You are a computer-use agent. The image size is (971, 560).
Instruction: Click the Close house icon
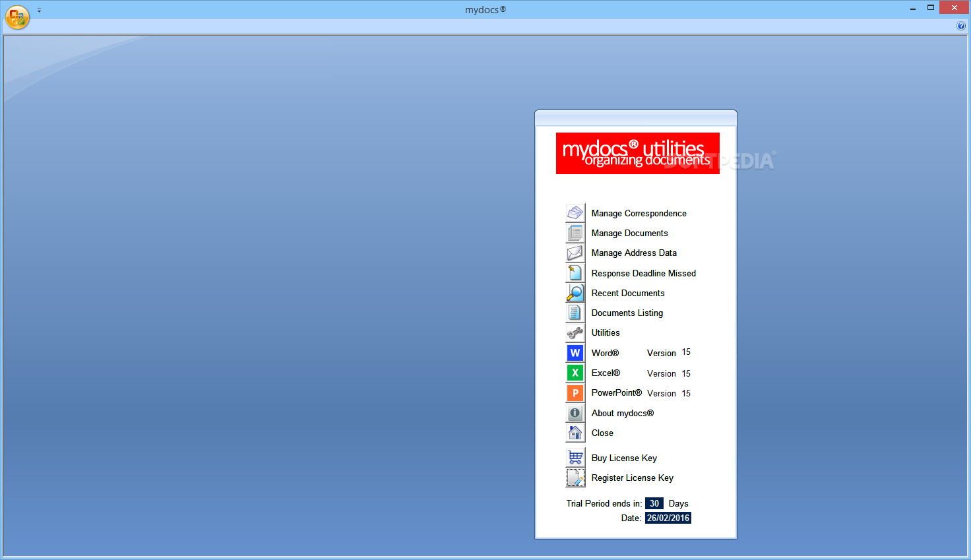pyautogui.click(x=575, y=433)
